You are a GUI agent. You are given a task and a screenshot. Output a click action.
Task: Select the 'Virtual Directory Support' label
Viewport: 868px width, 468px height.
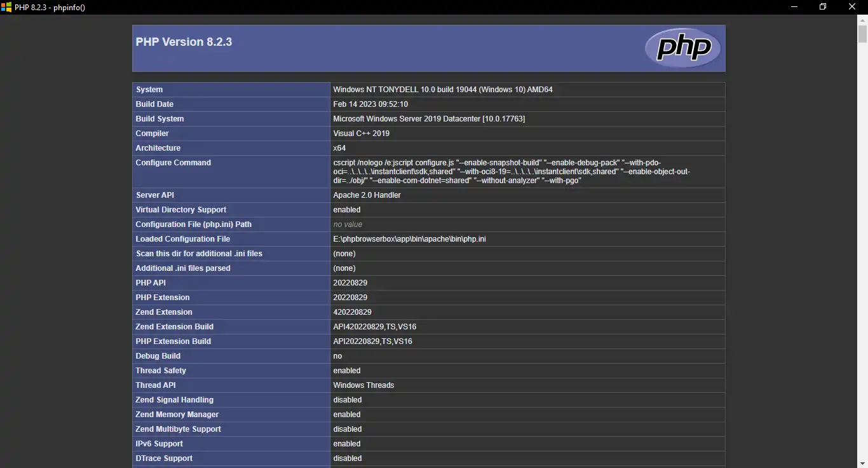180,210
